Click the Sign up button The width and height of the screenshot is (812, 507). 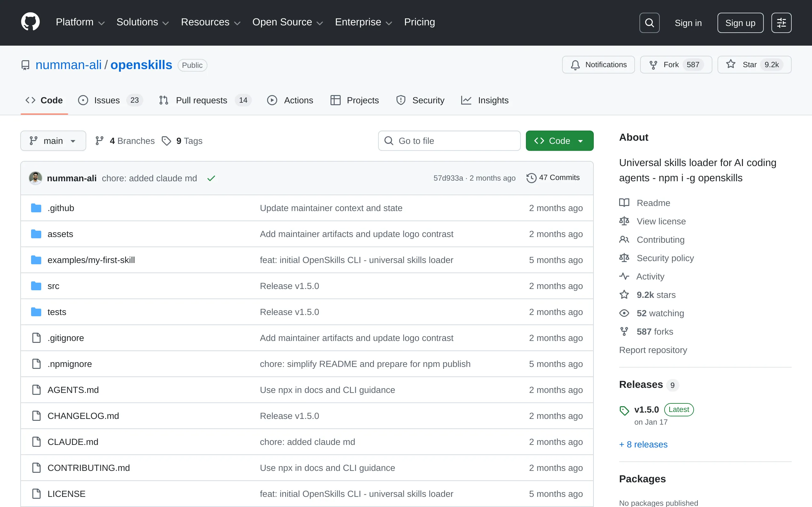[x=740, y=22]
